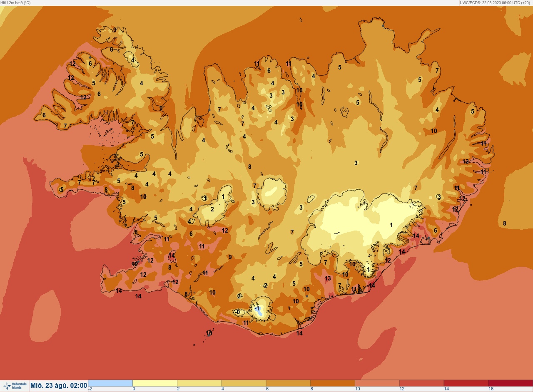Click the legend value label 16
This screenshot has width=533, height=392.
491,389
